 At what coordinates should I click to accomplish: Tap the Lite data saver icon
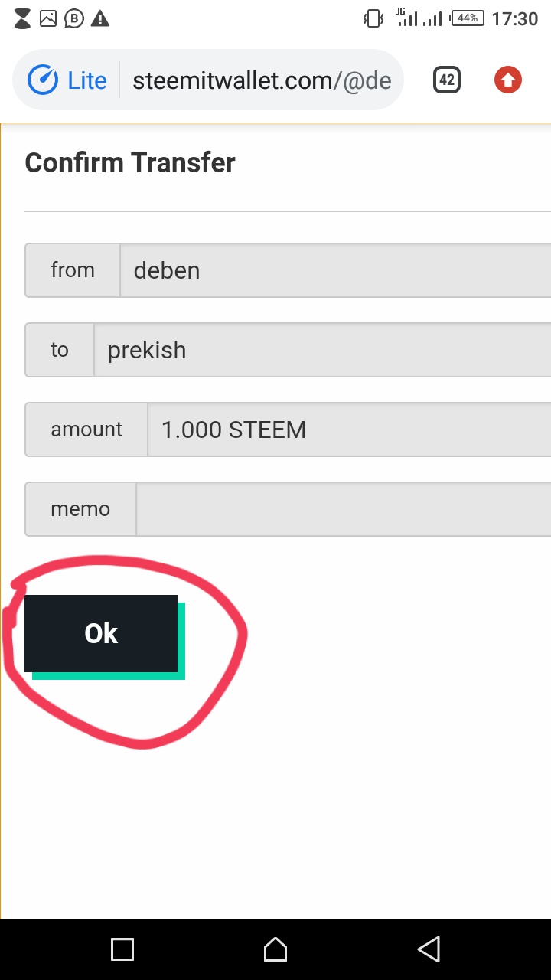[44, 80]
